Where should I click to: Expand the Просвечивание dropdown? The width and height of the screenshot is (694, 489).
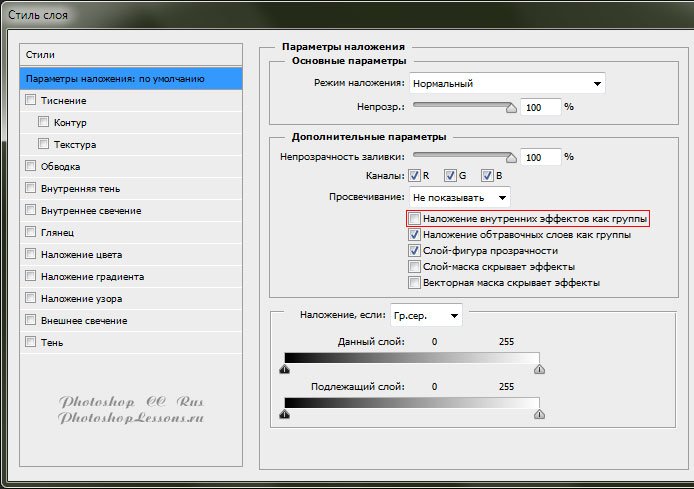pyautogui.click(x=459, y=197)
